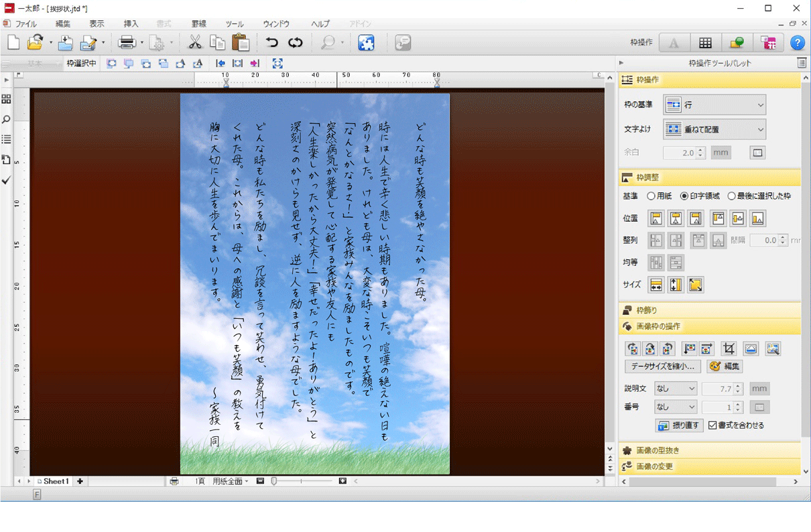Click the tool palette's horizontal scrollbar at the bottom
Screen dimensions: 811x532
702,482
